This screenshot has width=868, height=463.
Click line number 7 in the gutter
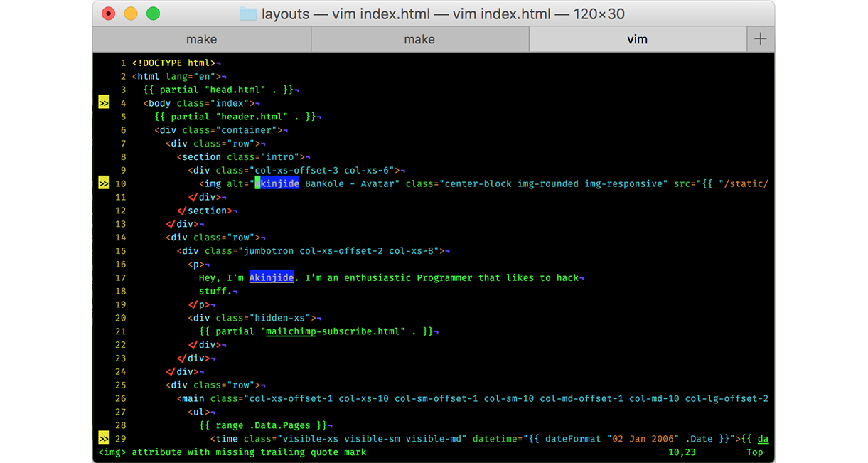pyautogui.click(x=124, y=144)
